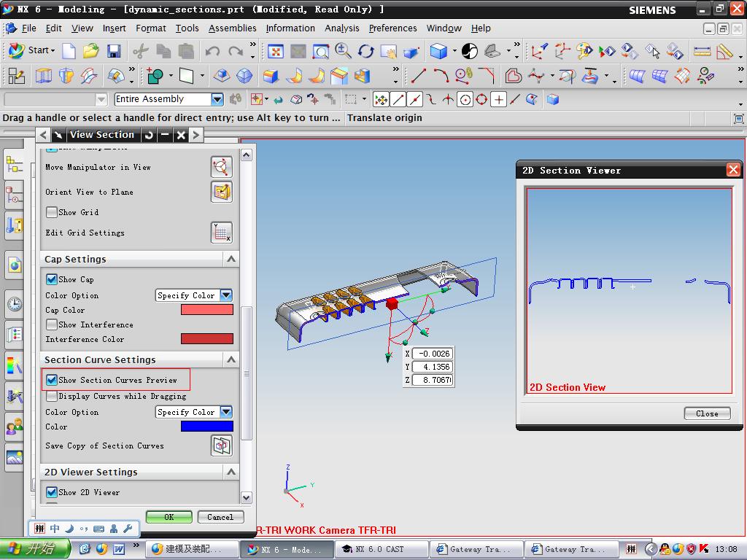The image size is (747, 560).
Task: Click the Open folder icon in toolbar
Action: (90, 51)
